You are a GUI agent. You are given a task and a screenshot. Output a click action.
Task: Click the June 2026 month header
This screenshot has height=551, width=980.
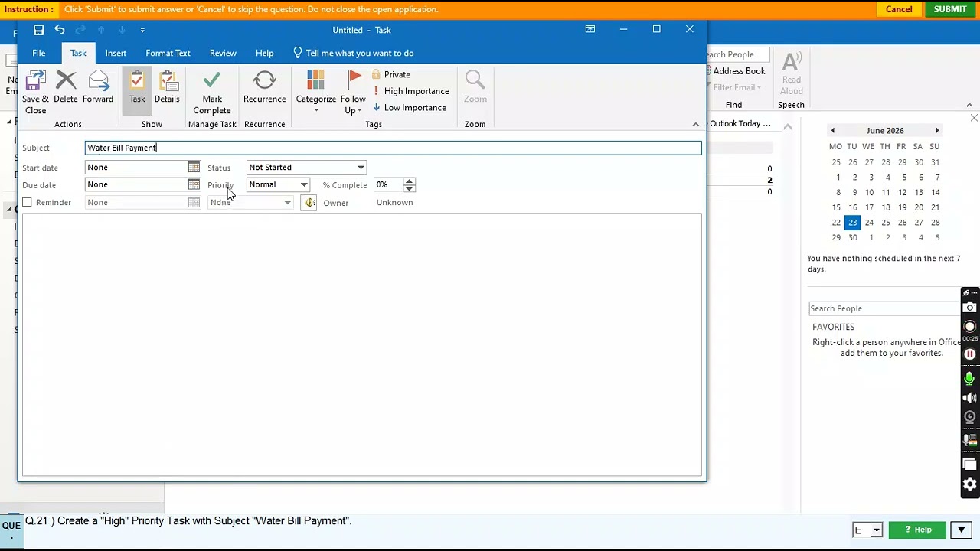(885, 131)
